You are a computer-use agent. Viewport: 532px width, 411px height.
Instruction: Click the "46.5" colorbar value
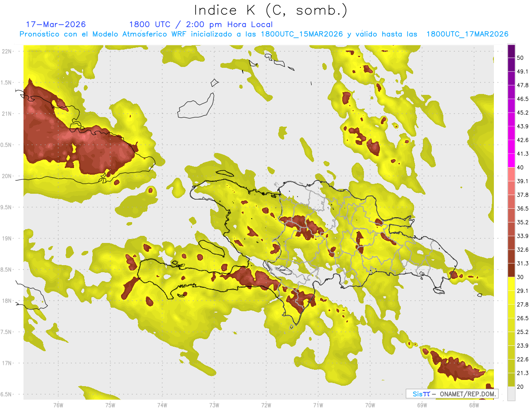tap(523, 99)
